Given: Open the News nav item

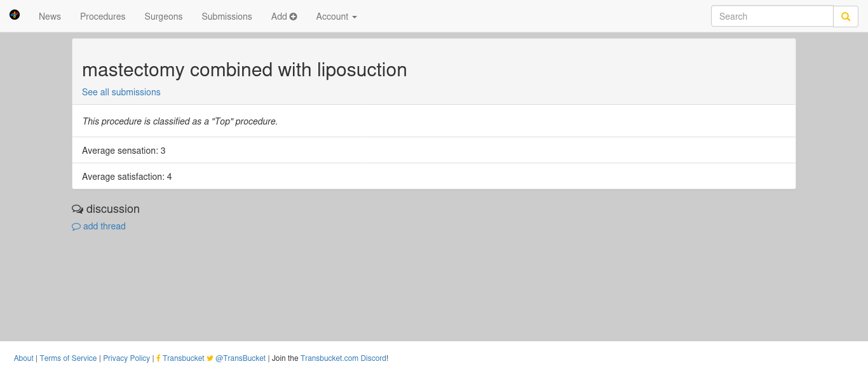Looking at the screenshot, I should point(50,17).
